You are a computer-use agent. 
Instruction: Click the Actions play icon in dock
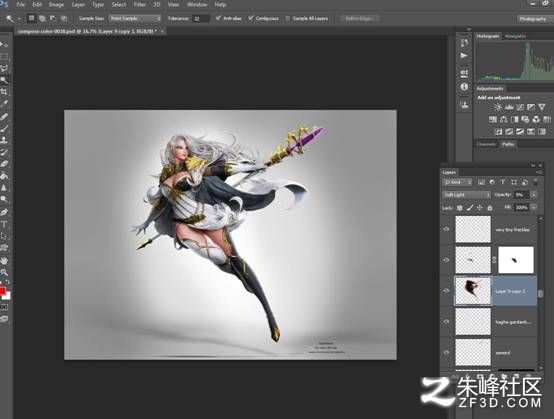464,56
